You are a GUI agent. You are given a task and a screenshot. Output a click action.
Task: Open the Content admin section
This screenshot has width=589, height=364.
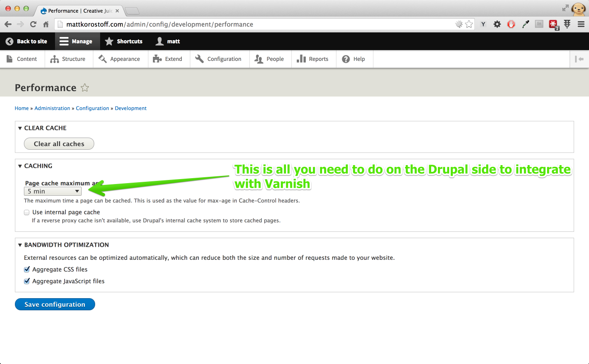[23, 59]
